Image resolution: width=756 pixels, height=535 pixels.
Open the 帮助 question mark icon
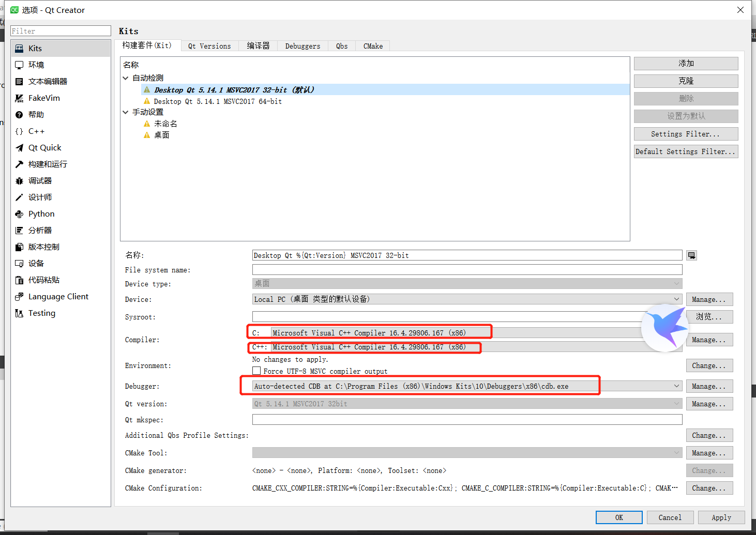pyautogui.click(x=19, y=115)
